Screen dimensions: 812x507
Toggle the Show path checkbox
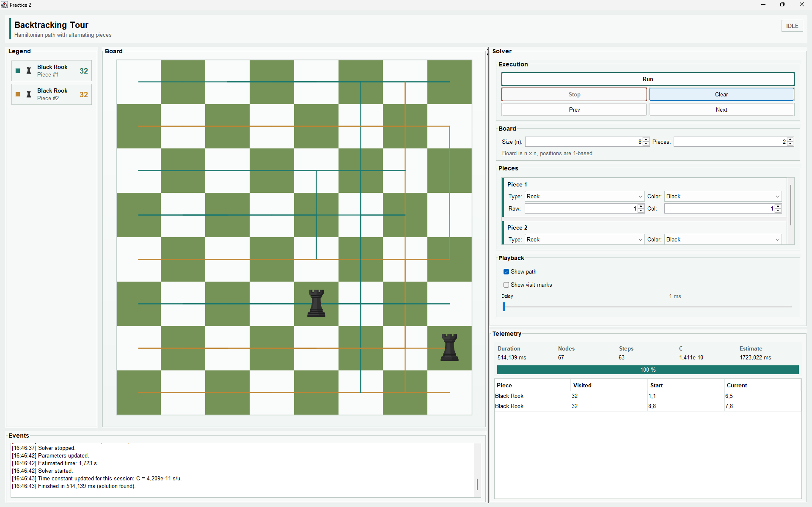(506, 271)
